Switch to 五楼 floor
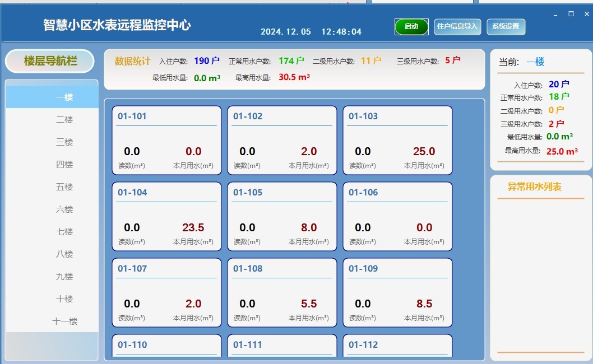Image resolution: width=593 pixels, height=364 pixels. point(52,186)
